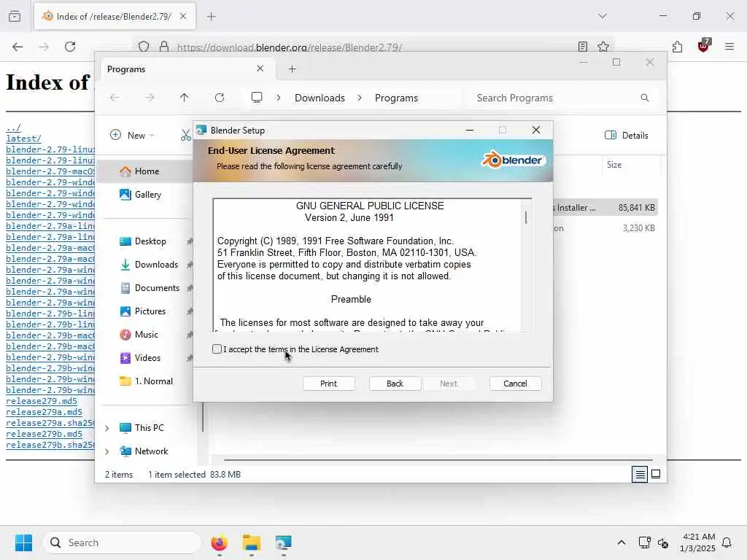Open Firefox extensions puzzle icon
Screen dimensions: 747x560
[677, 47]
